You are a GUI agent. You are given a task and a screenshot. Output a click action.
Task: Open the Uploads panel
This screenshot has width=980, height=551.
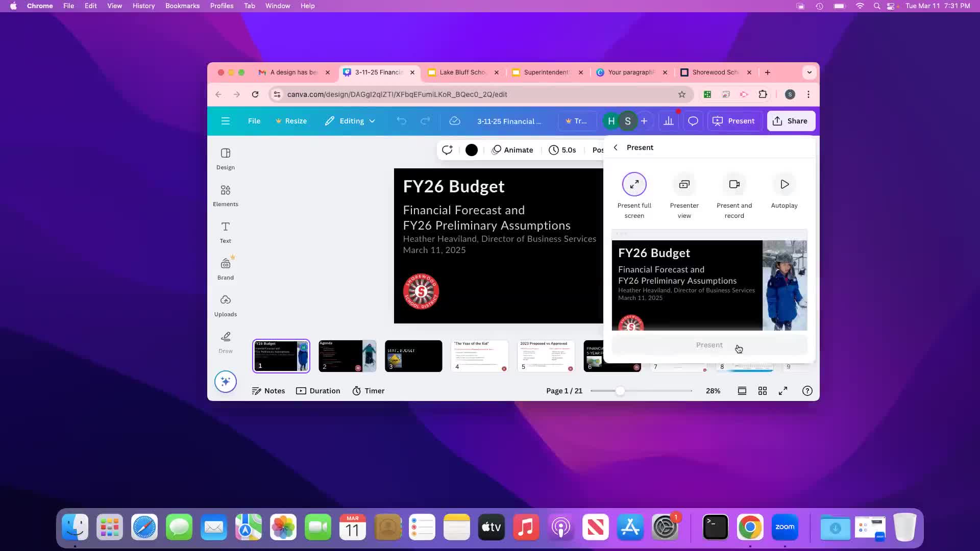pyautogui.click(x=225, y=306)
